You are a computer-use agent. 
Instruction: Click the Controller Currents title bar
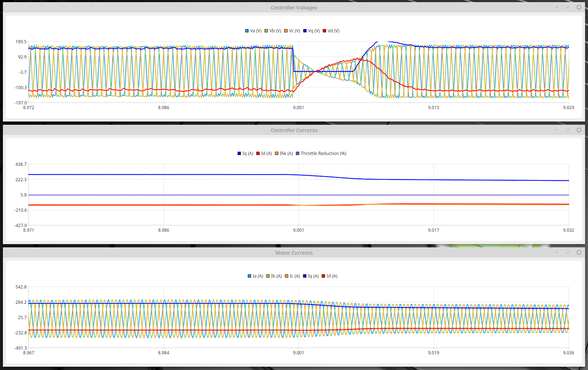pos(294,130)
